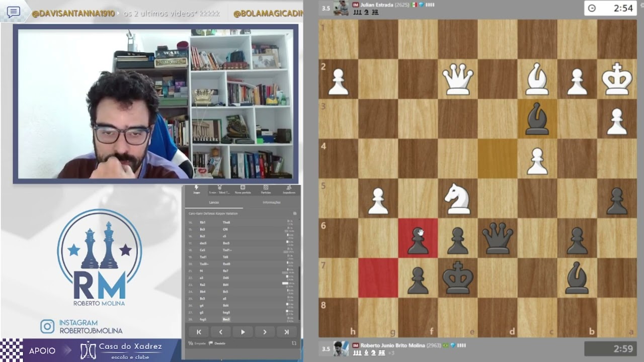Screen dimensions: 644x362
Task: Click the black king on e7
Action: (457, 278)
